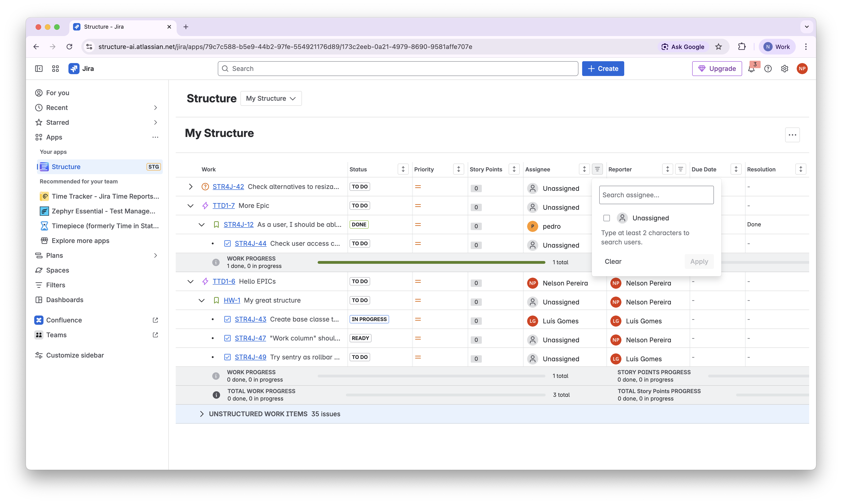The height and width of the screenshot is (504, 842).
Task: Check the Unassigned assignee checkbox
Action: pos(606,218)
